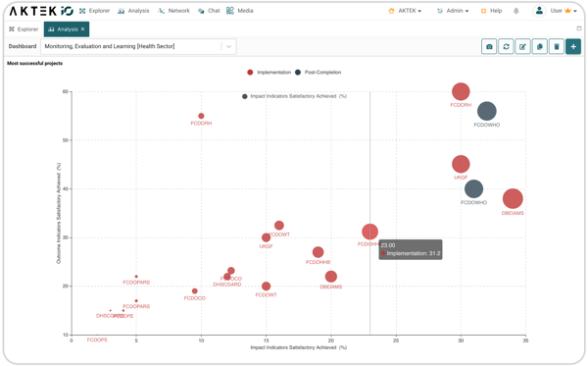This screenshot has height=366, width=588.
Task: Switch to the Explorer tab
Action: point(24,29)
